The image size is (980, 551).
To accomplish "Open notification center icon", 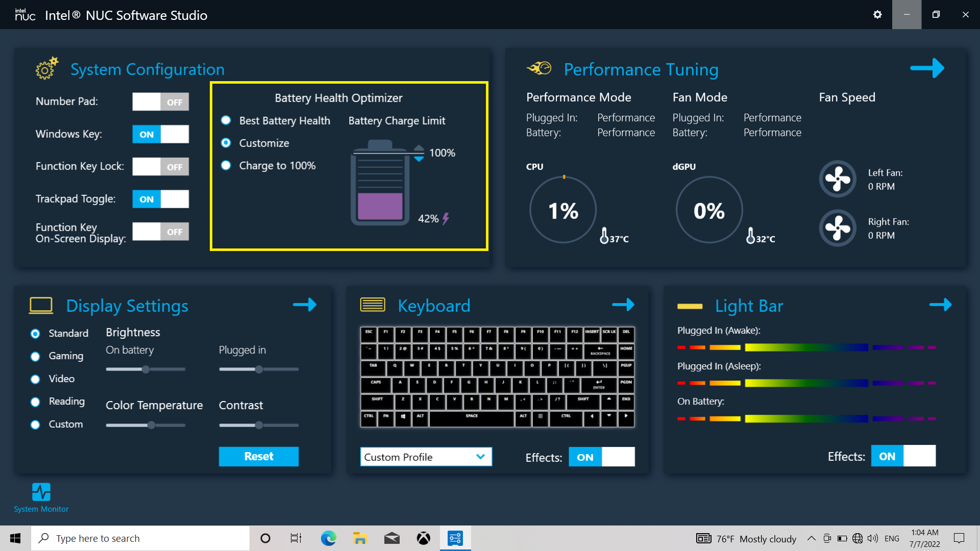I will pos(959,538).
